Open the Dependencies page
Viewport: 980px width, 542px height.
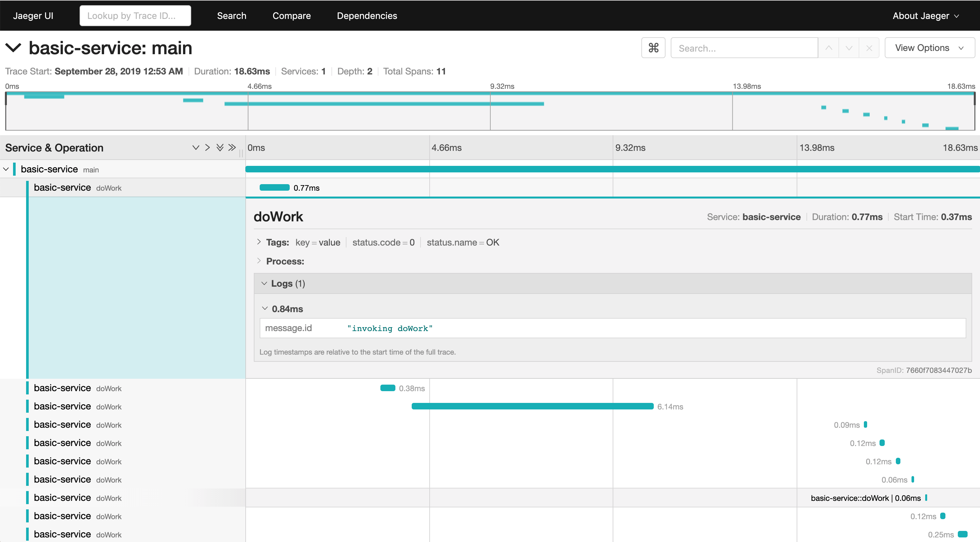[367, 16]
